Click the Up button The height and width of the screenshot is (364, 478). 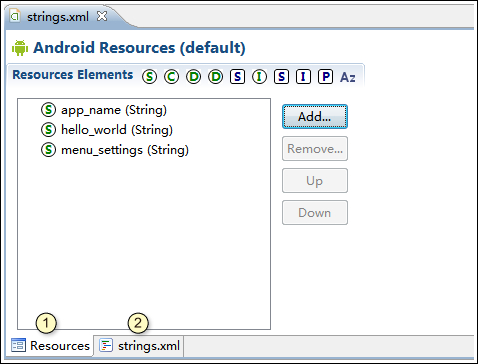click(x=315, y=181)
